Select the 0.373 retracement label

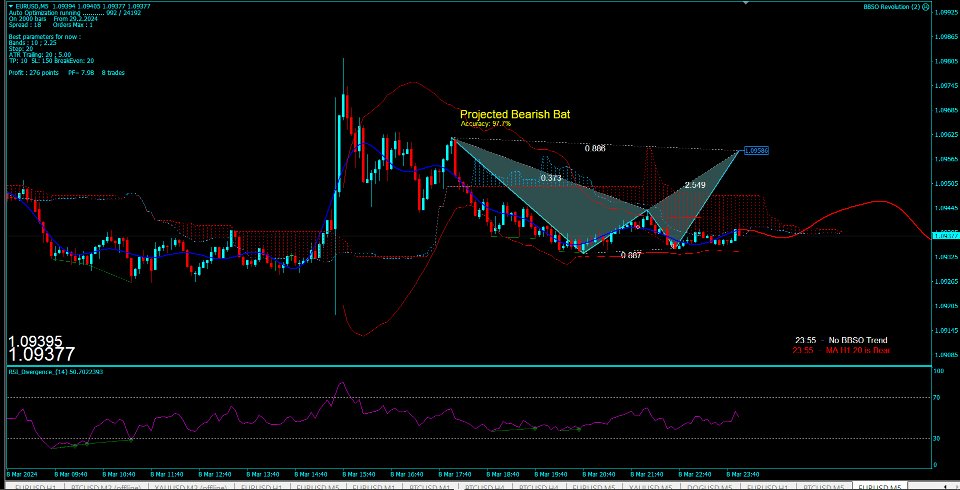point(550,178)
